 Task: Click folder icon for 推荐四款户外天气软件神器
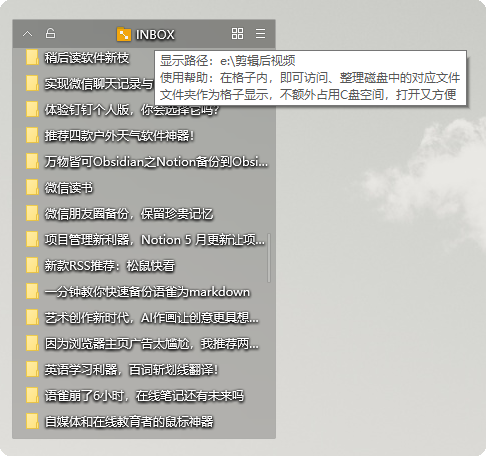[x=32, y=135]
